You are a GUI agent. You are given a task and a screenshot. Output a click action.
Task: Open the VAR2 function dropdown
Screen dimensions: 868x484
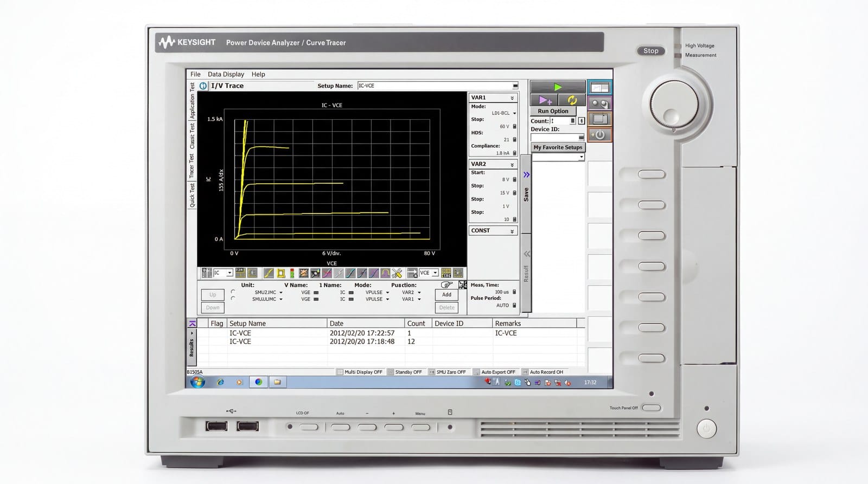419,293
